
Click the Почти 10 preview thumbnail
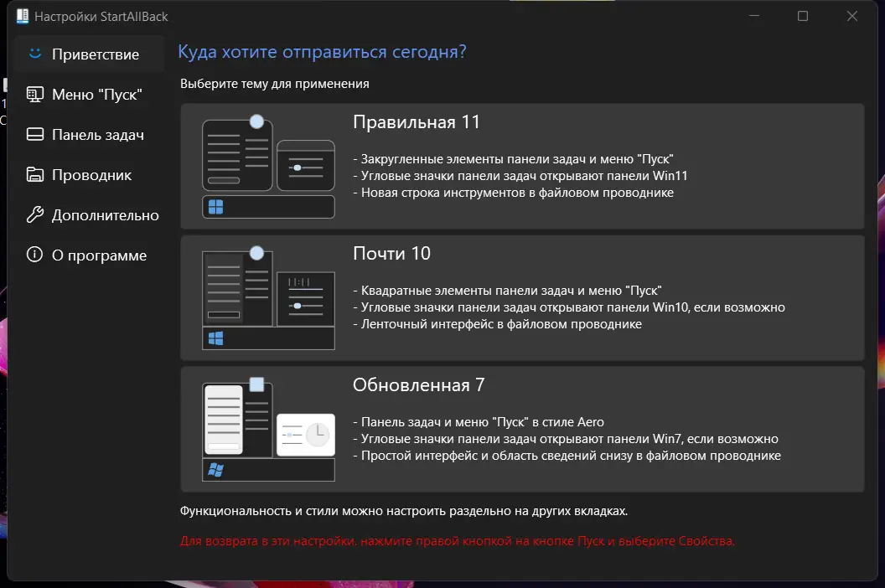coord(268,297)
